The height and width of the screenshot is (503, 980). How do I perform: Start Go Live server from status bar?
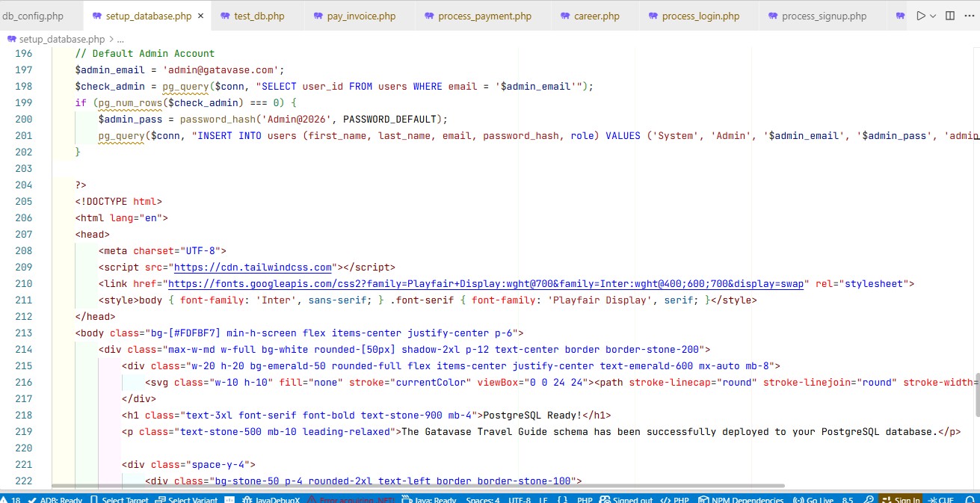(815, 499)
